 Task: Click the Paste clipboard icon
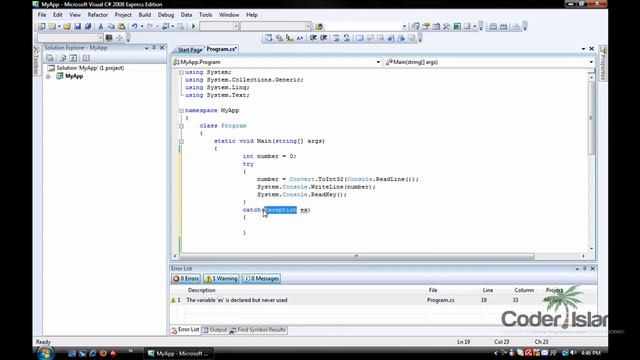coord(122,27)
